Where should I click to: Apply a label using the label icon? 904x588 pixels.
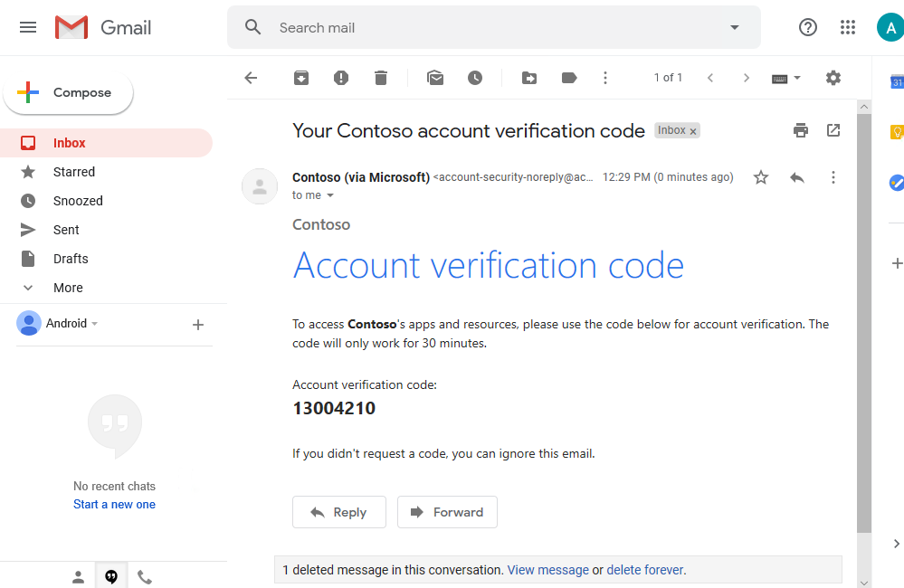pyautogui.click(x=569, y=78)
